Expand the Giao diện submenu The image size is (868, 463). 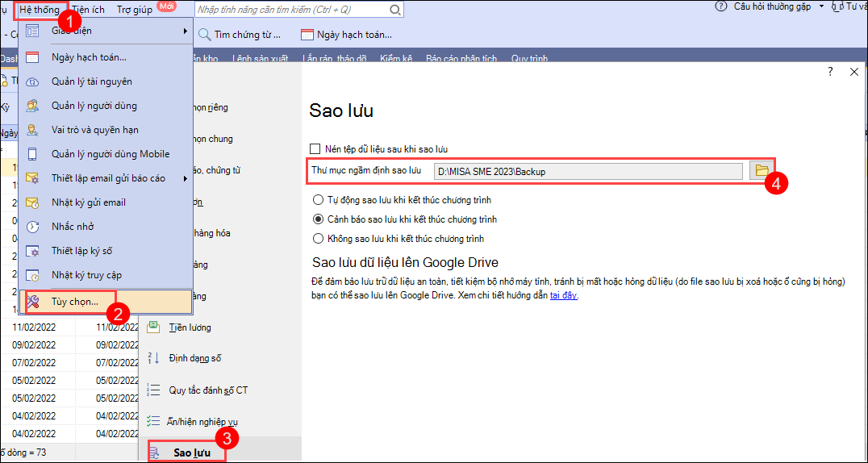coord(185,31)
